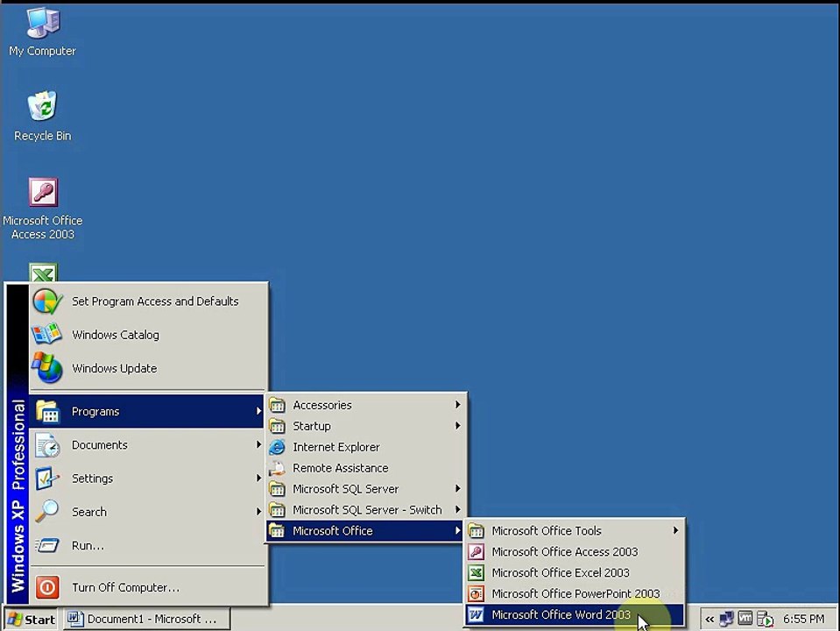Click the Microsoft SQL Server folder icon
840x631 pixels.
pyautogui.click(x=277, y=489)
